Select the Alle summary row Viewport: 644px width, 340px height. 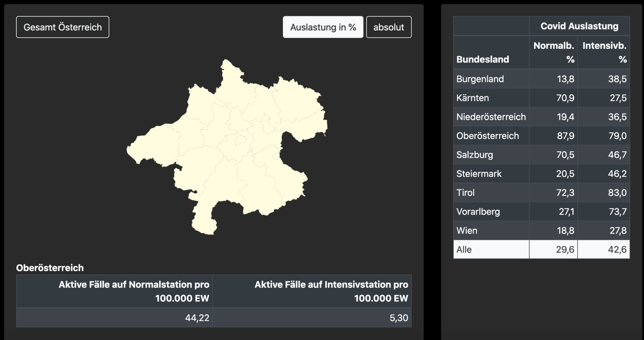coord(491,249)
